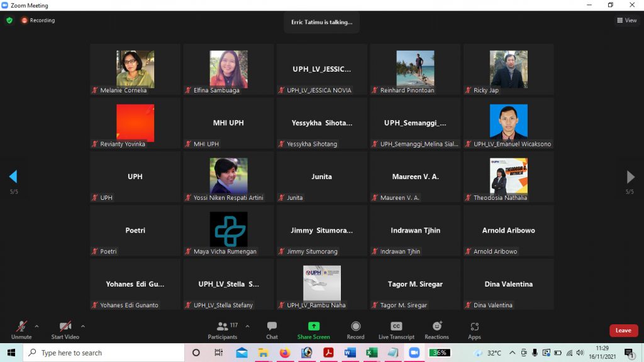Open the Chat panel
Screen dimensions: 644x362
coord(272,330)
